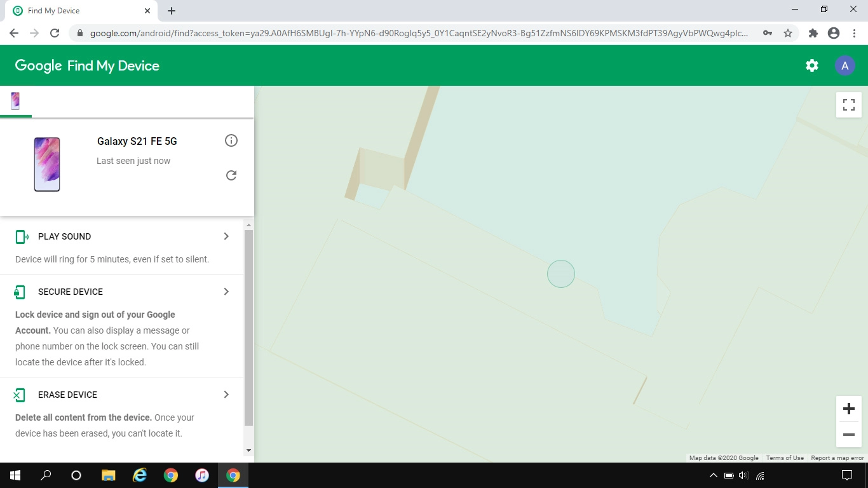Open iTunes from the taskbar
868x488 pixels.
pyautogui.click(x=202, y=475)
